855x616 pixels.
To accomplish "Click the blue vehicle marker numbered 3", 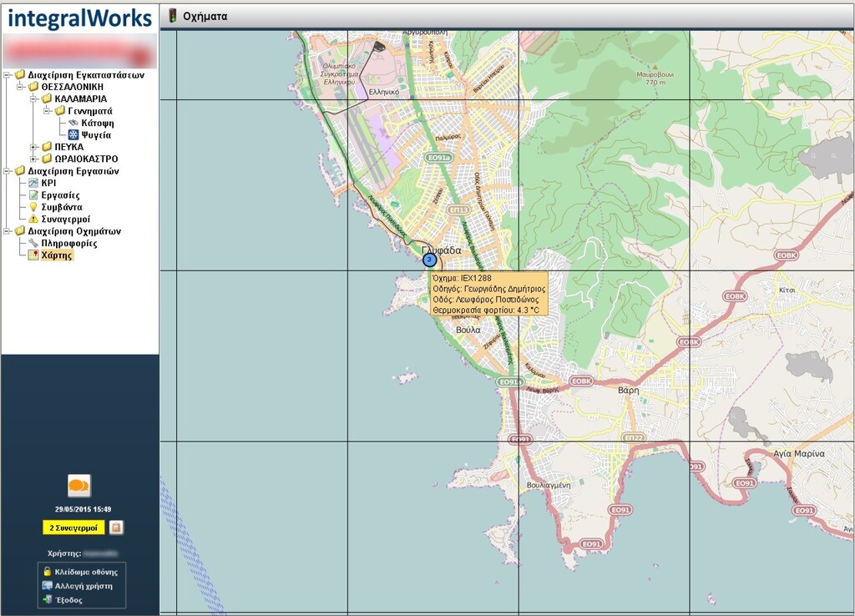I will [429, 260].
